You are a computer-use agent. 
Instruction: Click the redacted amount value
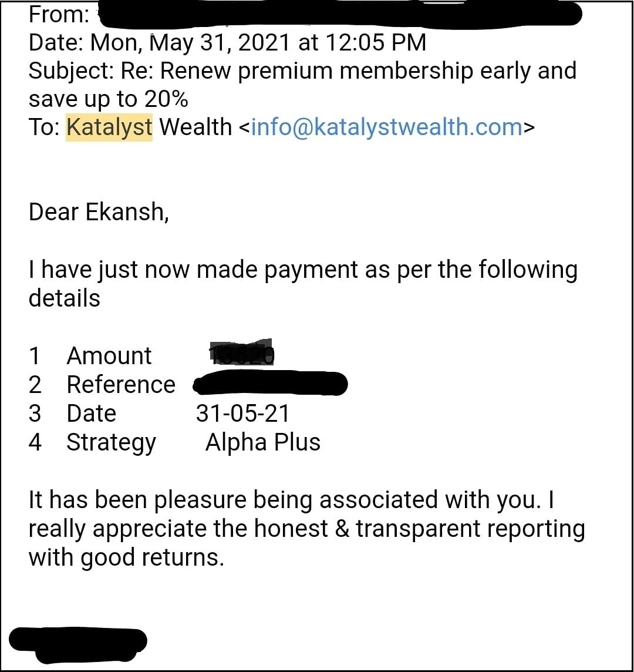(x=241, y=352)
